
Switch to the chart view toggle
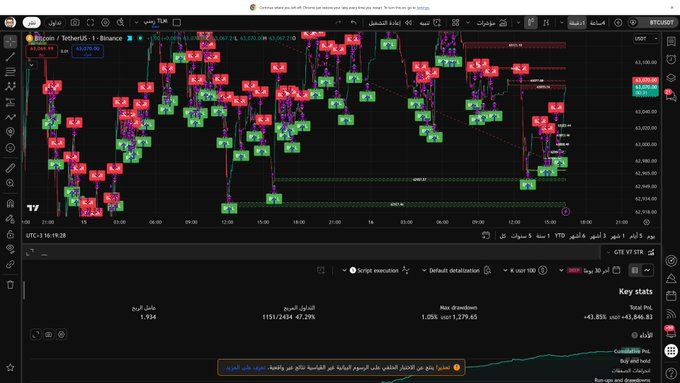647,270
